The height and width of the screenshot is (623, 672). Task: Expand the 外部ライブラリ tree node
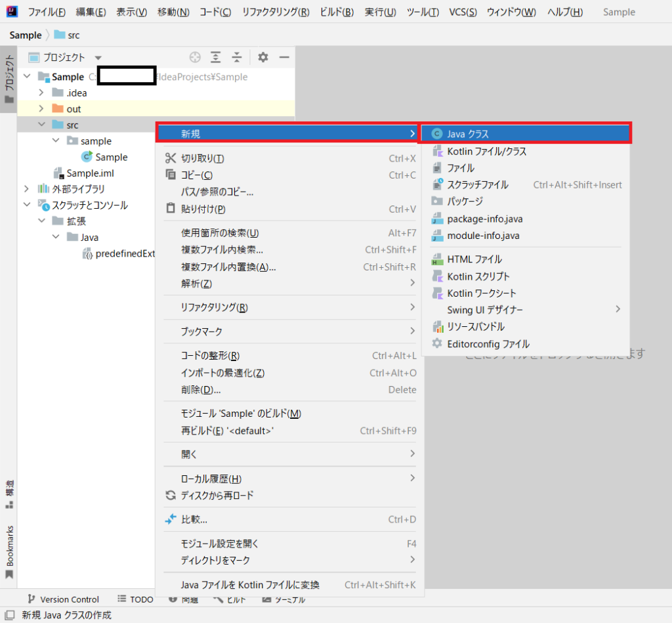point(26,190)
